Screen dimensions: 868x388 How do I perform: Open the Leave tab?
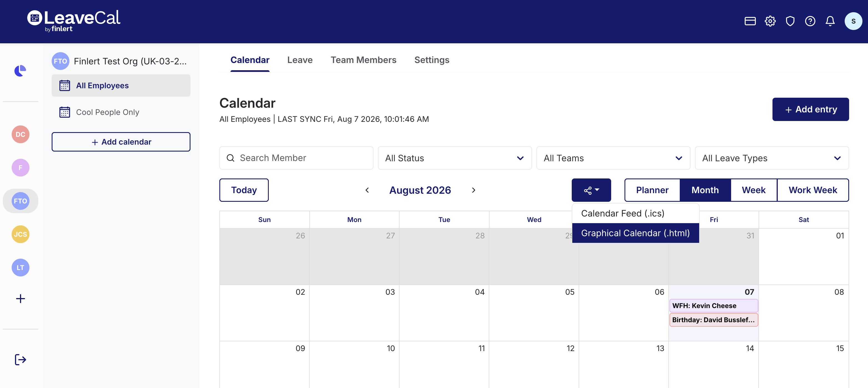(300, 60)
